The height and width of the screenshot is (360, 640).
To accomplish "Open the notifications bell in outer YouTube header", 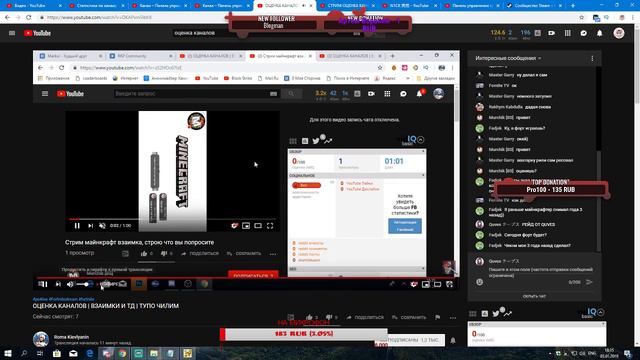I will [600, 33].
